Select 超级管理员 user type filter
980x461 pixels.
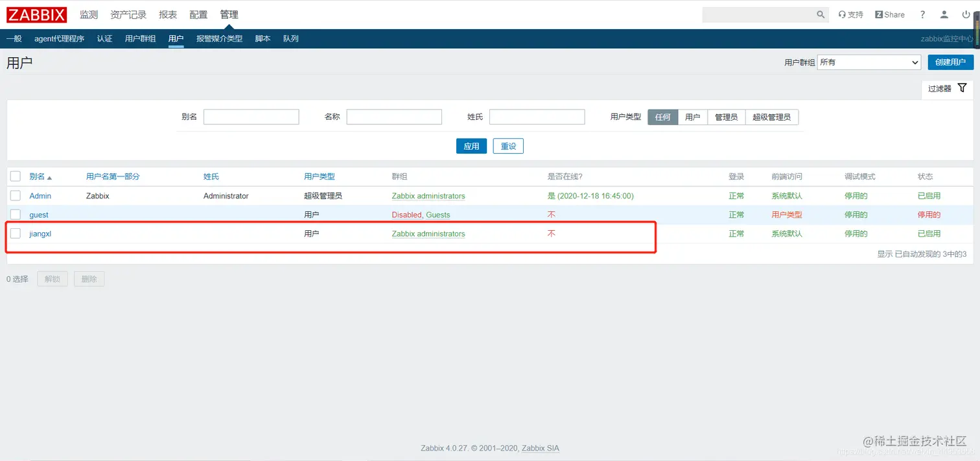point(771,117)
